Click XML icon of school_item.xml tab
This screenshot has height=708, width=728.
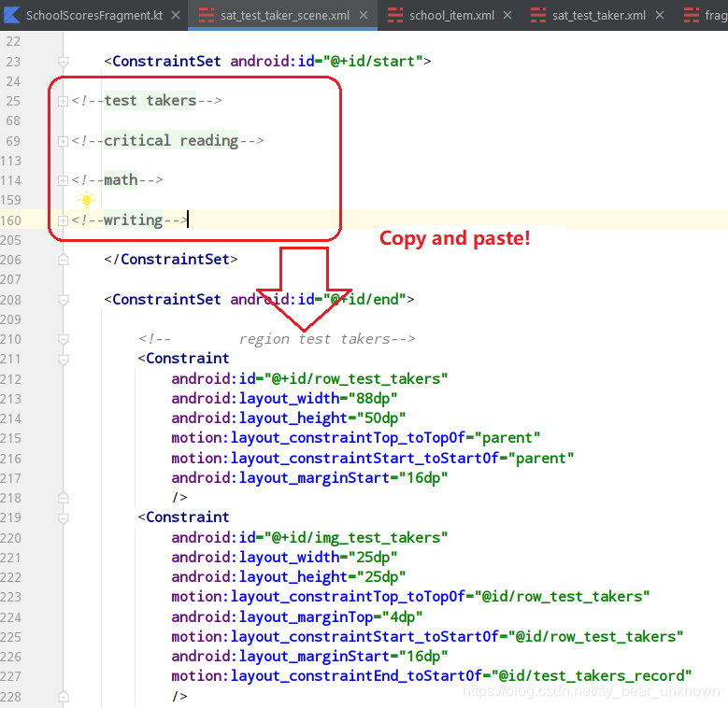click(x=395, y=15)
